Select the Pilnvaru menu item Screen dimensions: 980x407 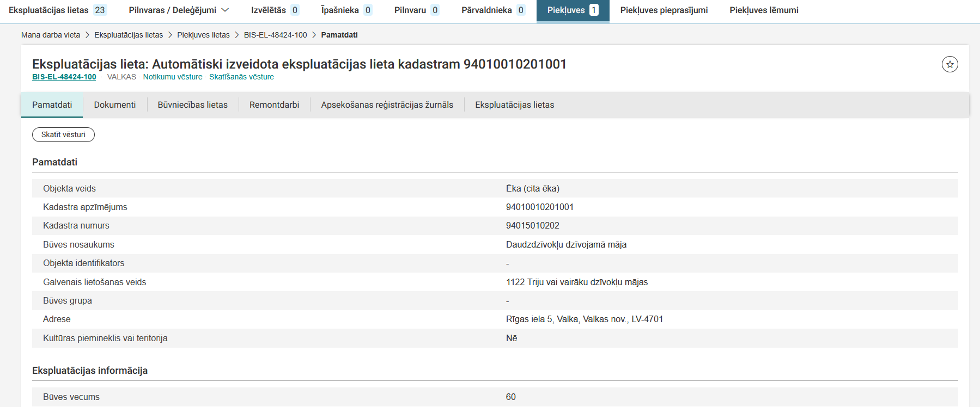(416, 10)
